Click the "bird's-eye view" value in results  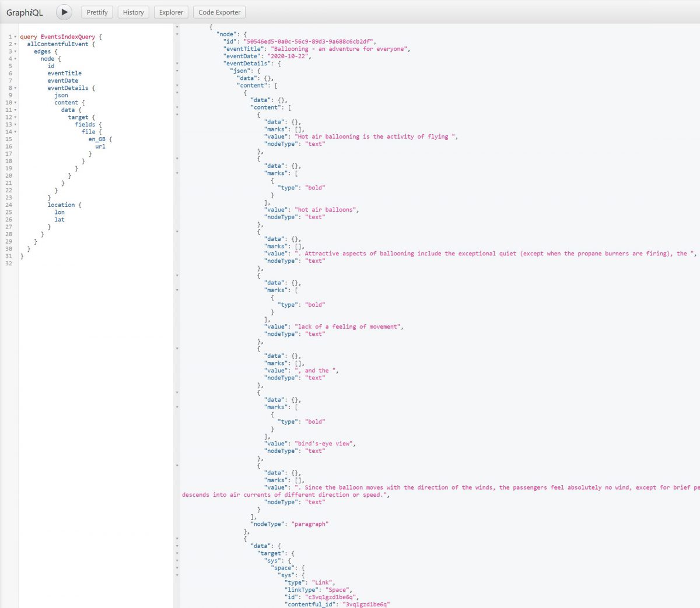324,444
